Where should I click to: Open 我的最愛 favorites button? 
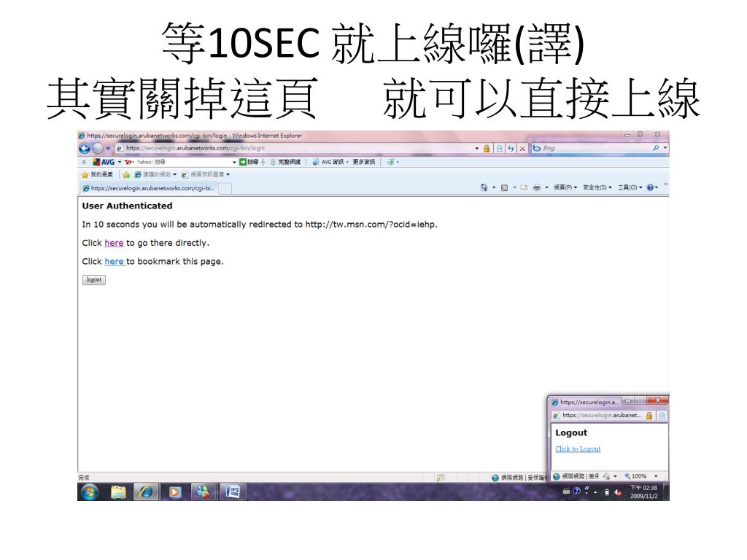pyautogui.click(x=98, y=175)
